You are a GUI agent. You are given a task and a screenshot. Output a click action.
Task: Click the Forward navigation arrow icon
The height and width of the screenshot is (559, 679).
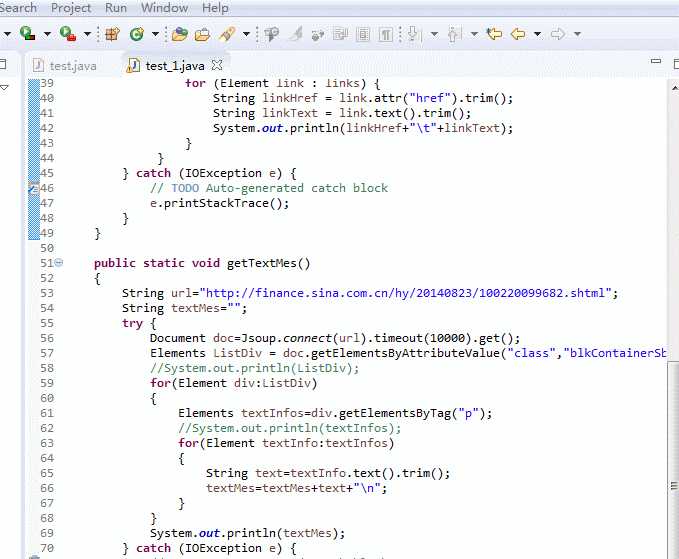558,34
